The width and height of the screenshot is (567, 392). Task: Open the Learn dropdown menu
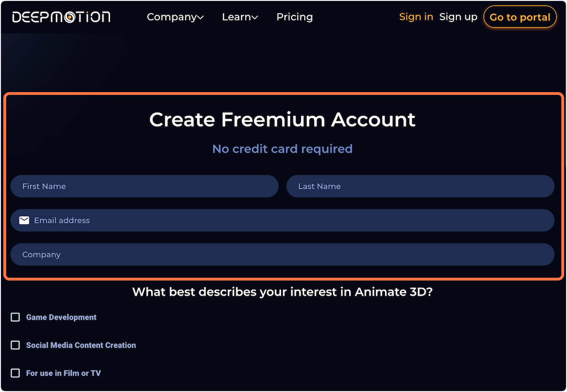(x=236, y=17)
